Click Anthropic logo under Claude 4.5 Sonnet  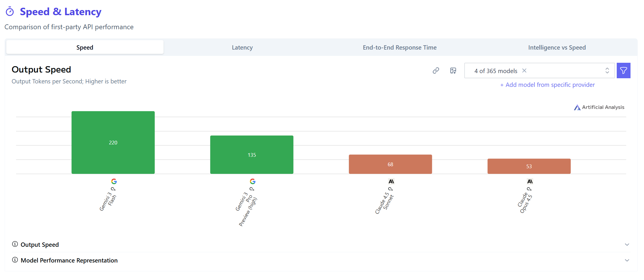pos(391,181)
